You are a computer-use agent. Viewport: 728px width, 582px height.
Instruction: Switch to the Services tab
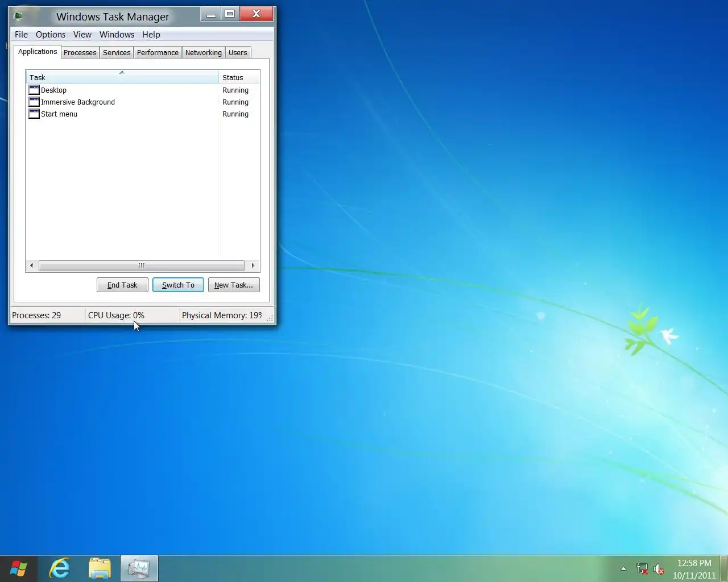tap(117, 53)
